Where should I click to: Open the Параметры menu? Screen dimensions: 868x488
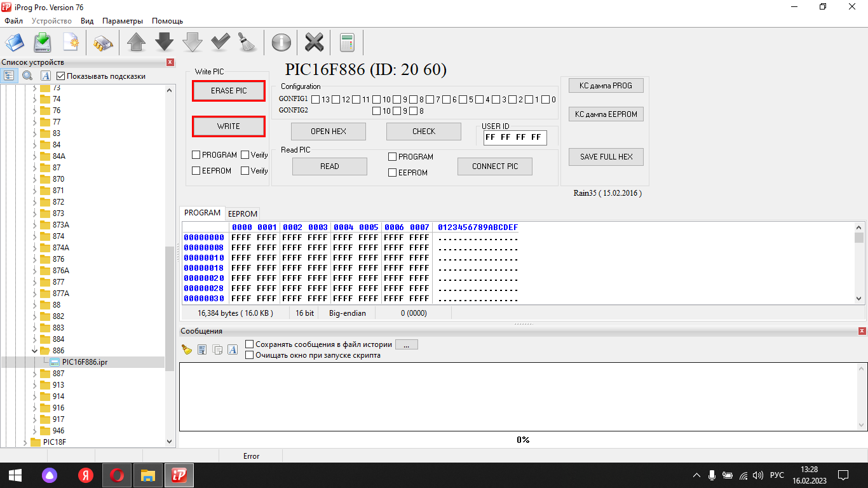pos(123,21)
